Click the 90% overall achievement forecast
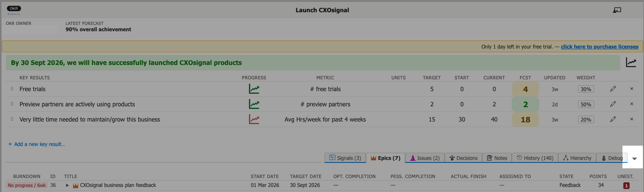Screen dimensions: 644x192 pos(98,30)
